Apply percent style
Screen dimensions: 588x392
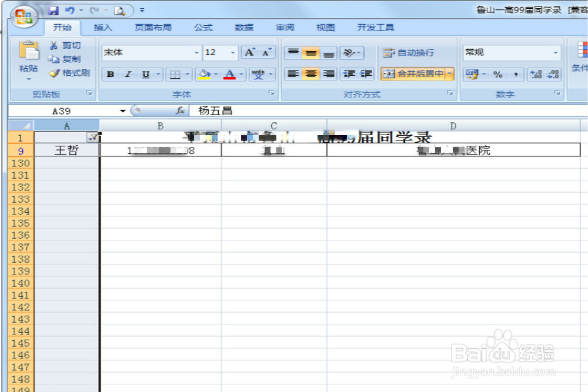497,74
